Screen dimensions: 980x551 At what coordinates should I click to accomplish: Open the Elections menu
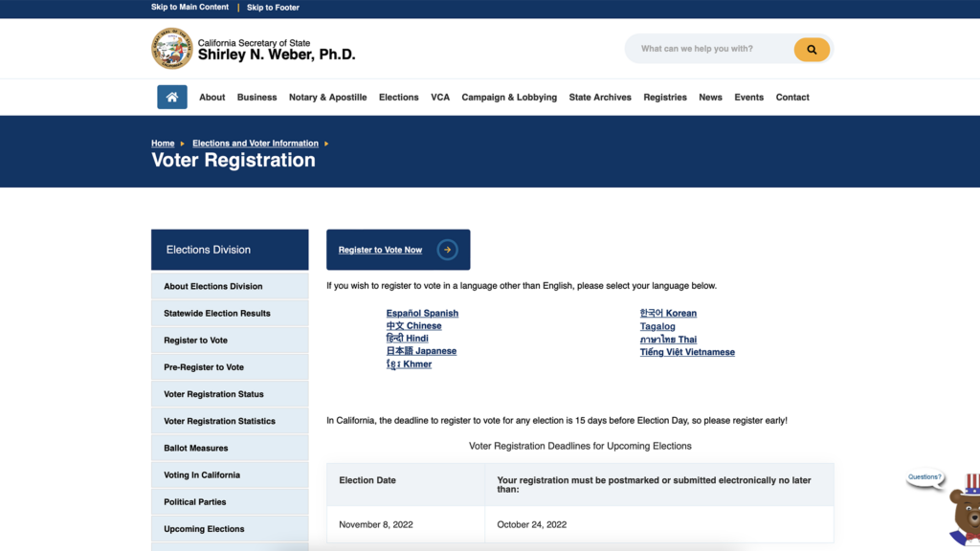tap(399, 98)
